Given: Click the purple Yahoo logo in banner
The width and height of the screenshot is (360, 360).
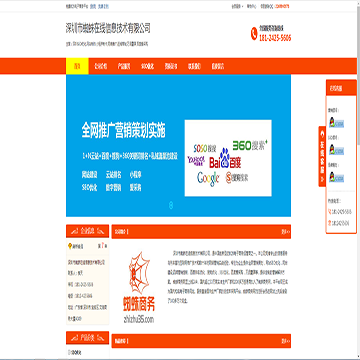Looking at the screenshot, I should 196,161.
